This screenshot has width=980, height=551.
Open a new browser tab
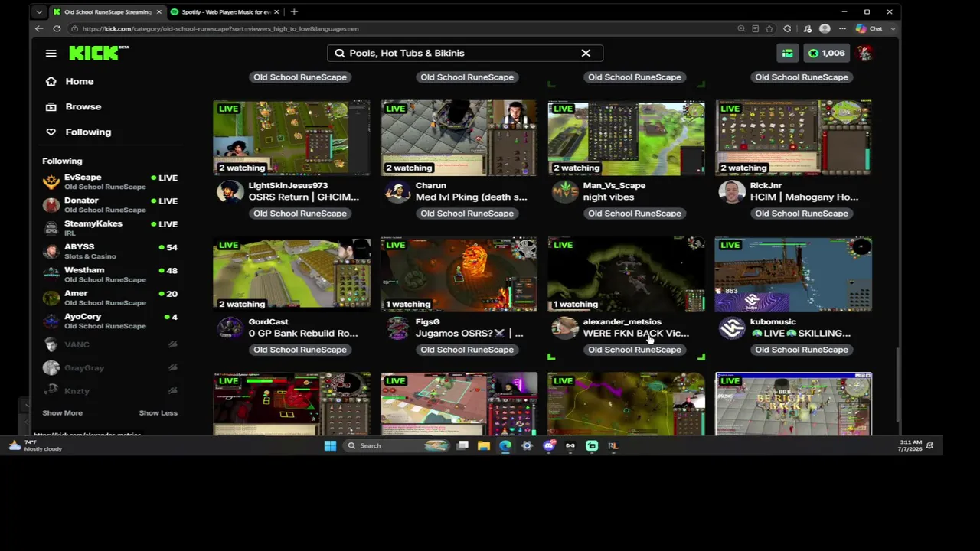point(294,11)
